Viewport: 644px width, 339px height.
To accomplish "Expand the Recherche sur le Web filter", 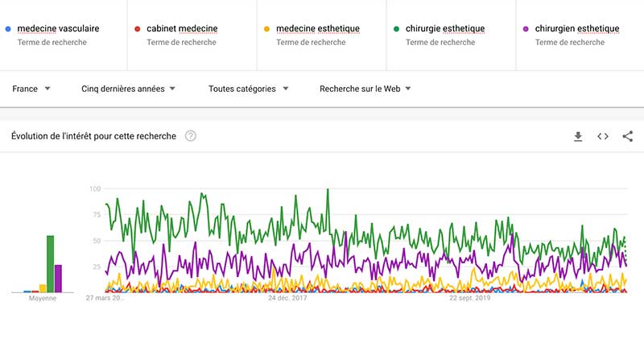I will [365, 89].
